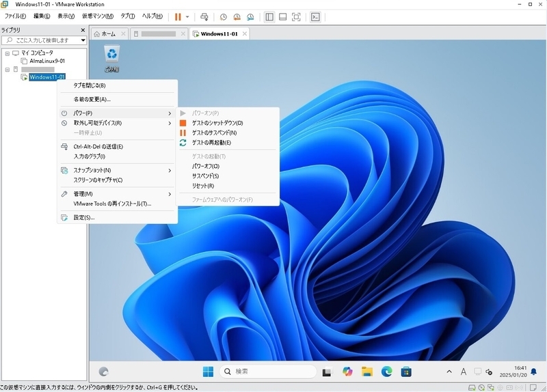Screen dimensions: 547x392
Task: Choose リセット(R) in power submenu
Action: coord(228,186)
